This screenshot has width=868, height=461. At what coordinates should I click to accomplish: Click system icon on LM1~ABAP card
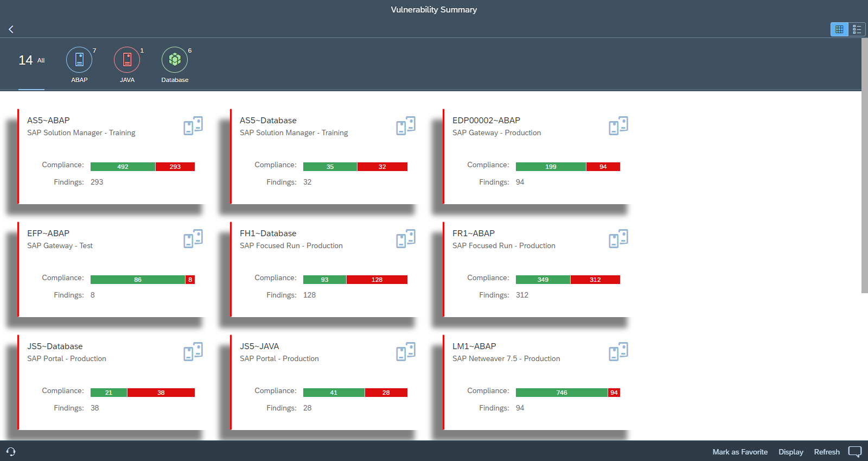(618, 351)
